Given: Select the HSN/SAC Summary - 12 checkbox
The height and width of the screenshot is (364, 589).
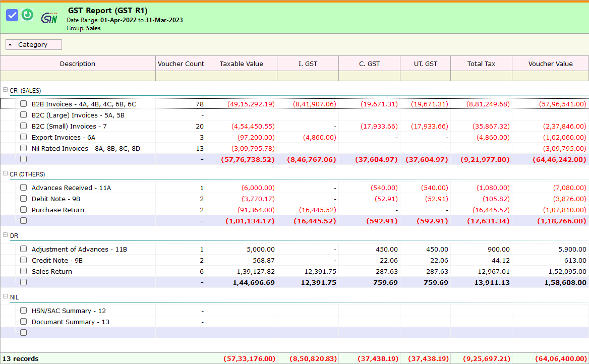Looking at the screenshot, I should point(23,311).
